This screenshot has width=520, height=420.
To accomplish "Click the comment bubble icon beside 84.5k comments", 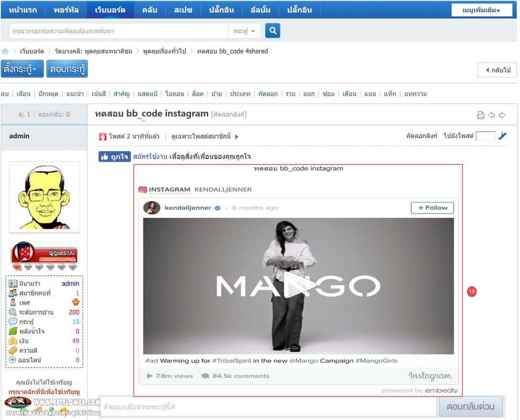I will pyautogui.click(x=206, y=376).
